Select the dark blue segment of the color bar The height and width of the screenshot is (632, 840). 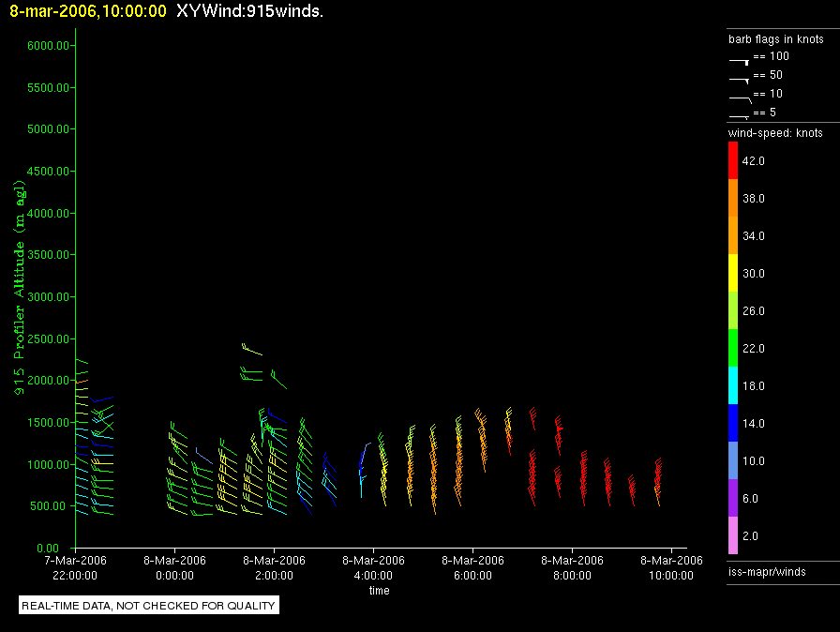click(x=733, y=423)
